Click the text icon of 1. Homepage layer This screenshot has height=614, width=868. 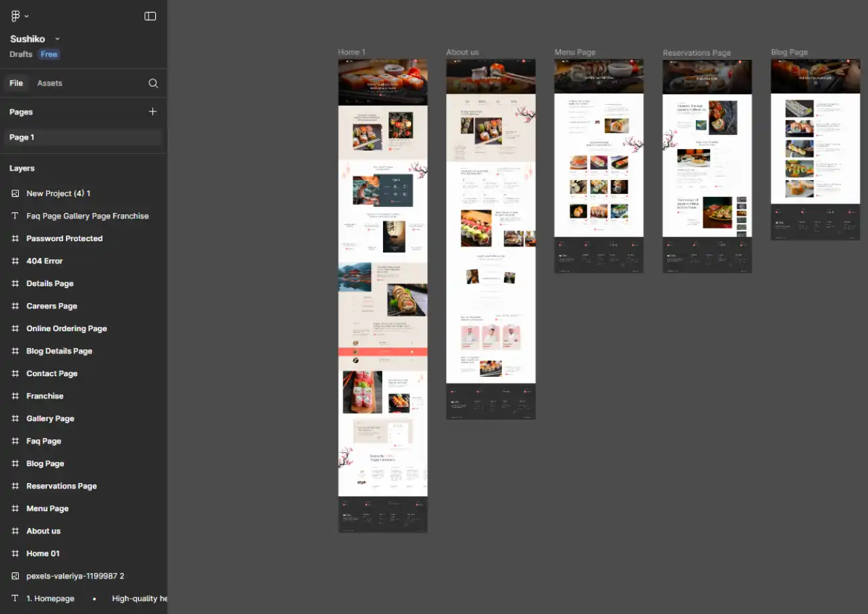pyautogui.click(x=15, y=599)
